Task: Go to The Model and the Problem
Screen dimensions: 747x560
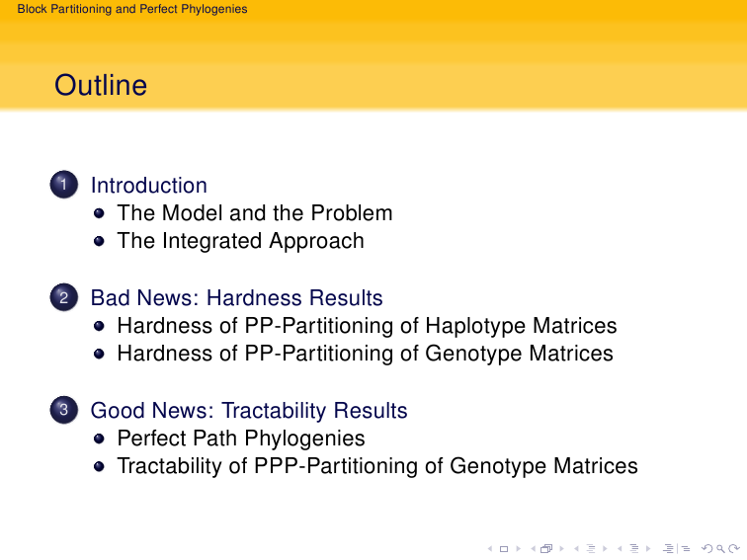Action: point(255,213)
